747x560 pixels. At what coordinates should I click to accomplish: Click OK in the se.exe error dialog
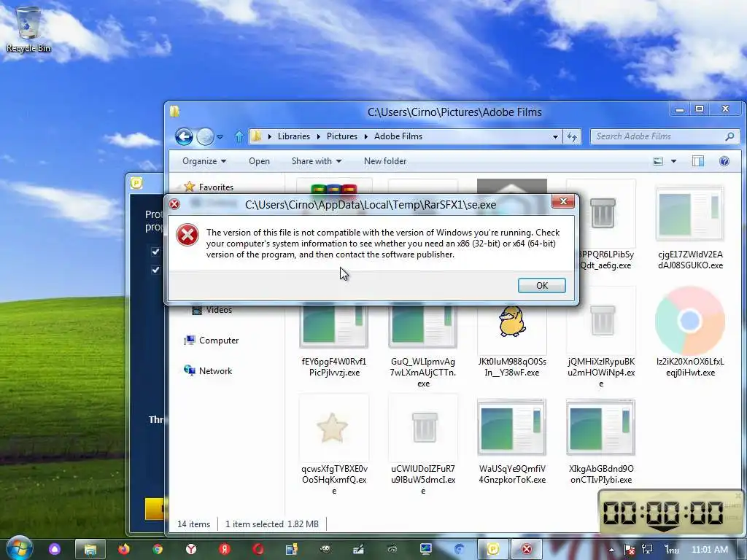[x=542, y=285]
